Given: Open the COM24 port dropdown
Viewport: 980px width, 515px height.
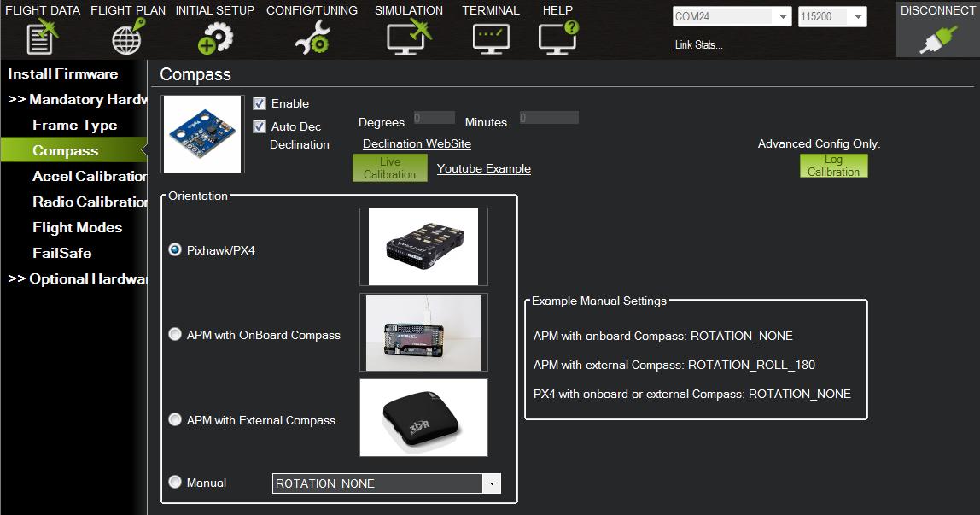Looking at the screenshot, I should coord(783,17).
